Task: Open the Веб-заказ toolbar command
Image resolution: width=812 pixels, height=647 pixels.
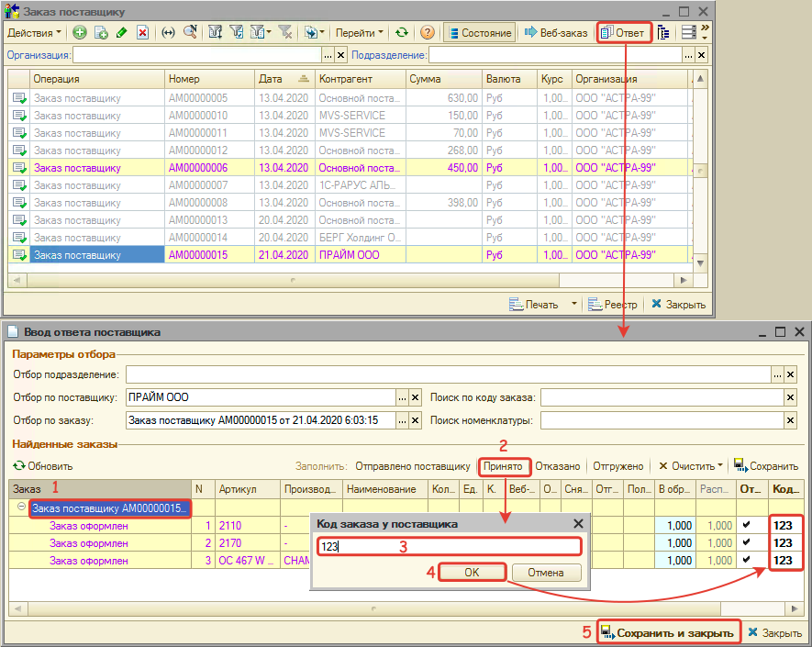Action: coord(556,33)
